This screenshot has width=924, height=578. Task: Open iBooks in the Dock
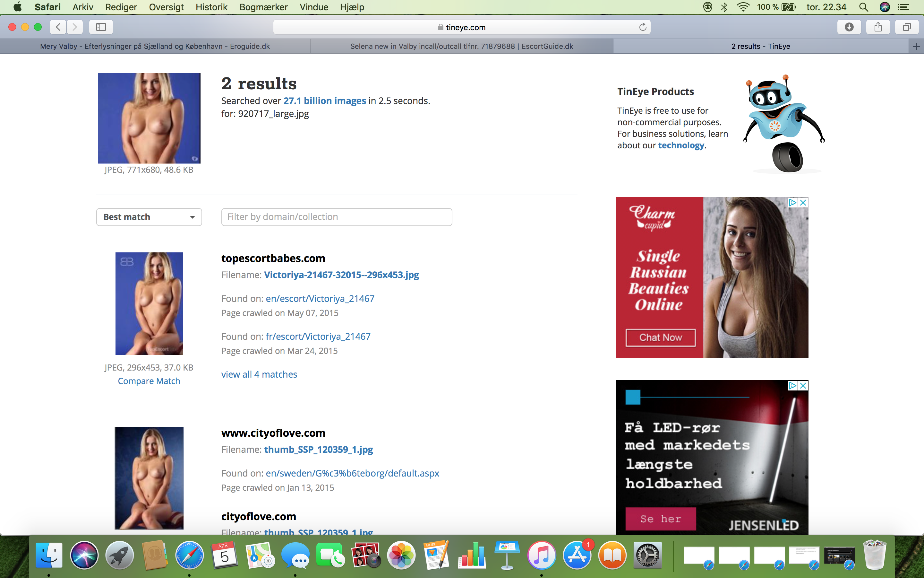pos(612,555)
